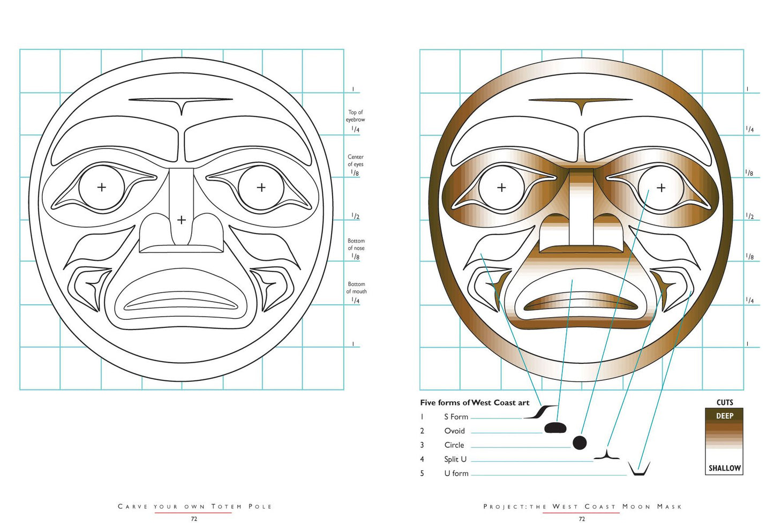Click the left eye crosshair on outline mask
Image resolution: width=774 pixels, height=532 pixels.
(101, 187)
